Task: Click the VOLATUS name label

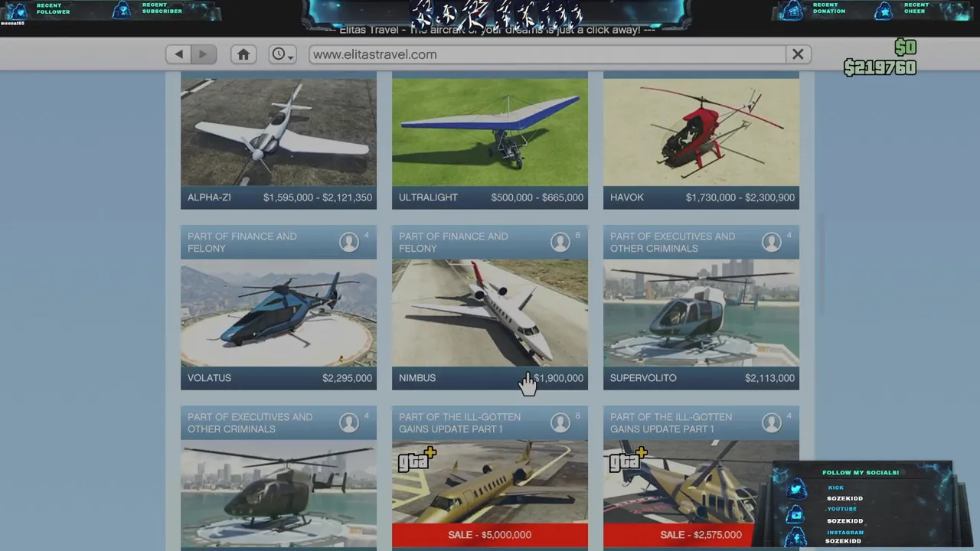Action: pos(209,378)
